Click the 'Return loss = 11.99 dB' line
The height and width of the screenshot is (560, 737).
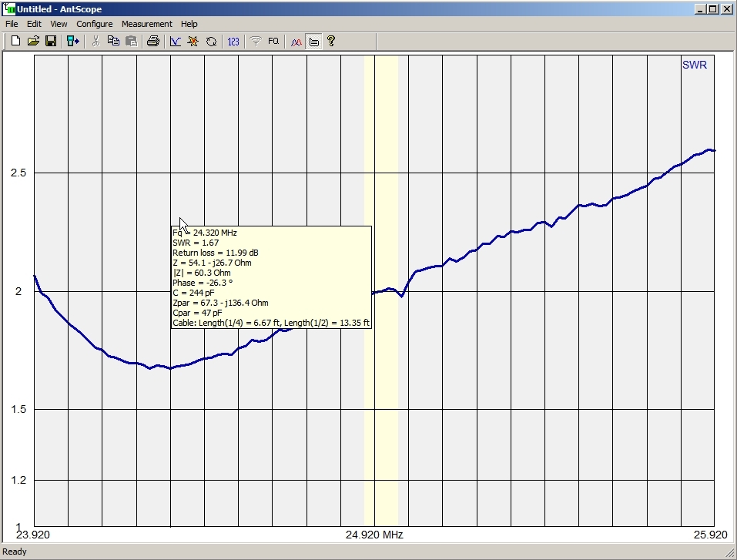216,253
